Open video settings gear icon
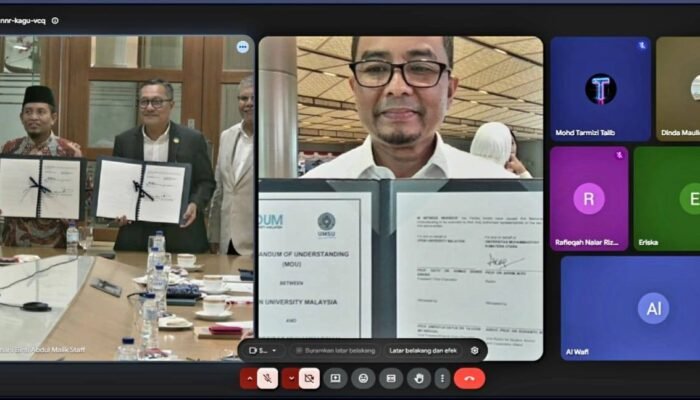 [475, 351]
